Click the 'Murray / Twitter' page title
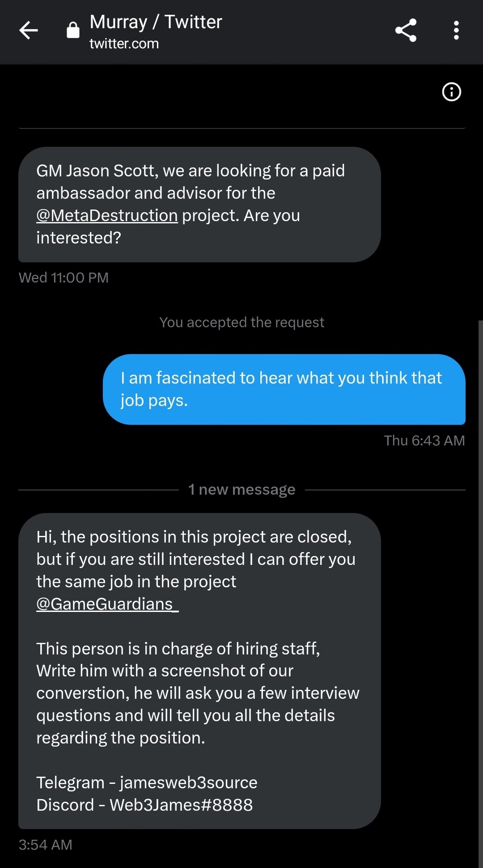483x868 pixels. coord(156,22)
